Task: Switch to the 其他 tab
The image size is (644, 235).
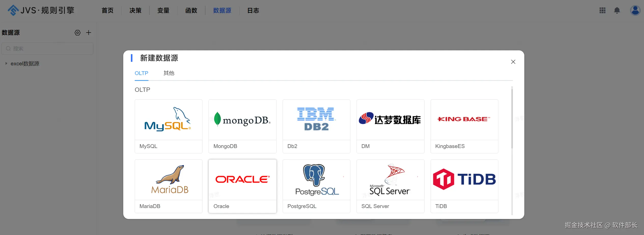Action: [x=169, y=73]
